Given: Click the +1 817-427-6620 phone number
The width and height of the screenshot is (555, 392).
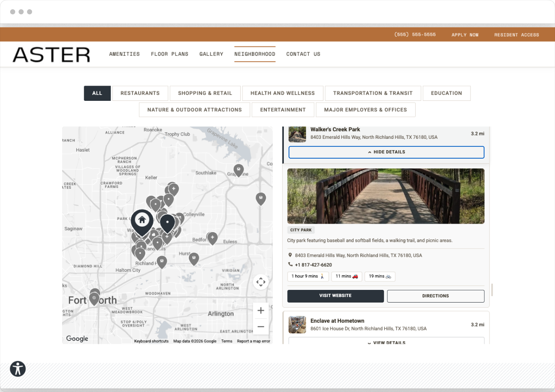Looking at the screenshot, I should coord(313,265).
